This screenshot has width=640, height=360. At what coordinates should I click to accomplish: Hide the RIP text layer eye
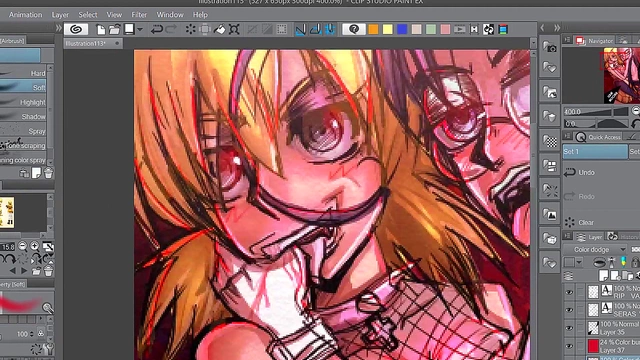point(569,292)
